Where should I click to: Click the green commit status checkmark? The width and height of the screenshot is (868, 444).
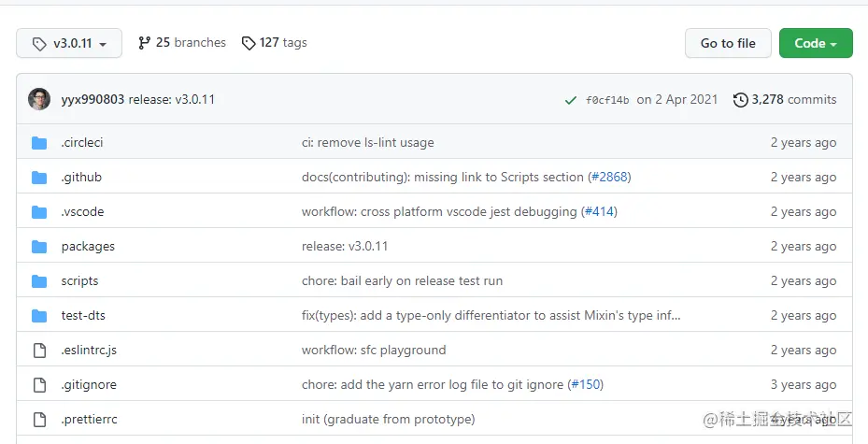coord(570,100)
